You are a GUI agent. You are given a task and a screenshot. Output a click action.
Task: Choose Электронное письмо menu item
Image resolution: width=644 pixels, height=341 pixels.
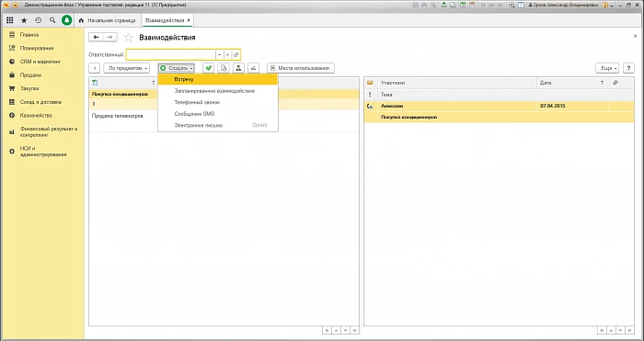coord(218,126)
